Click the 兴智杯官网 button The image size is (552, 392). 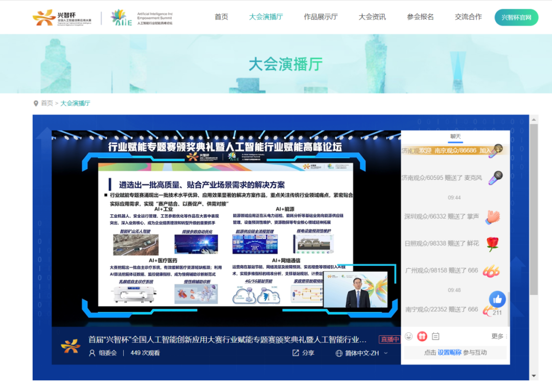click(x=516, y=17)
